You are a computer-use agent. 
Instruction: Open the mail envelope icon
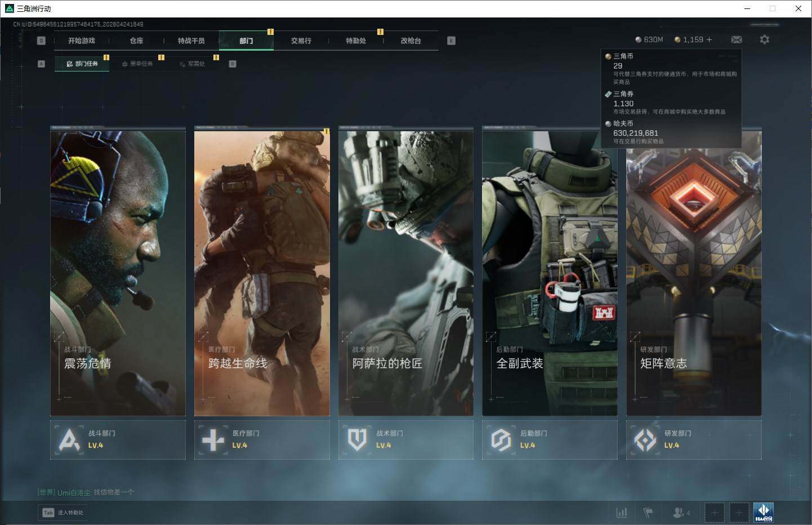coord(736,40)
